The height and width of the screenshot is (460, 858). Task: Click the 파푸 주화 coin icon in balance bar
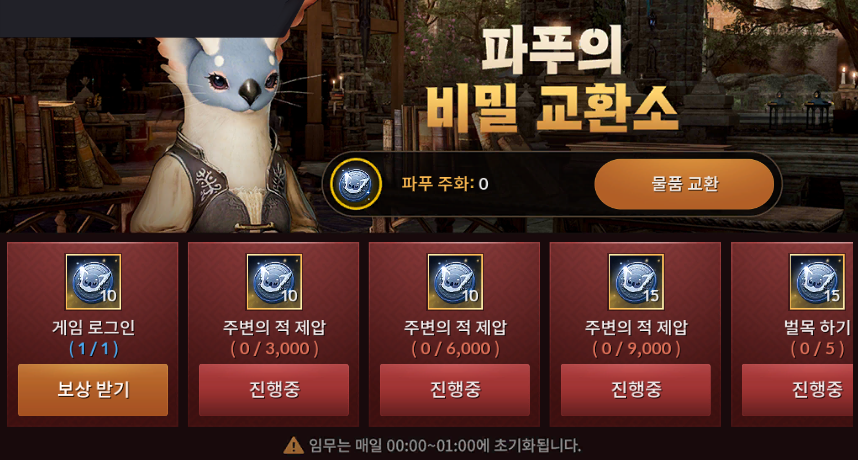click(356, 184)
